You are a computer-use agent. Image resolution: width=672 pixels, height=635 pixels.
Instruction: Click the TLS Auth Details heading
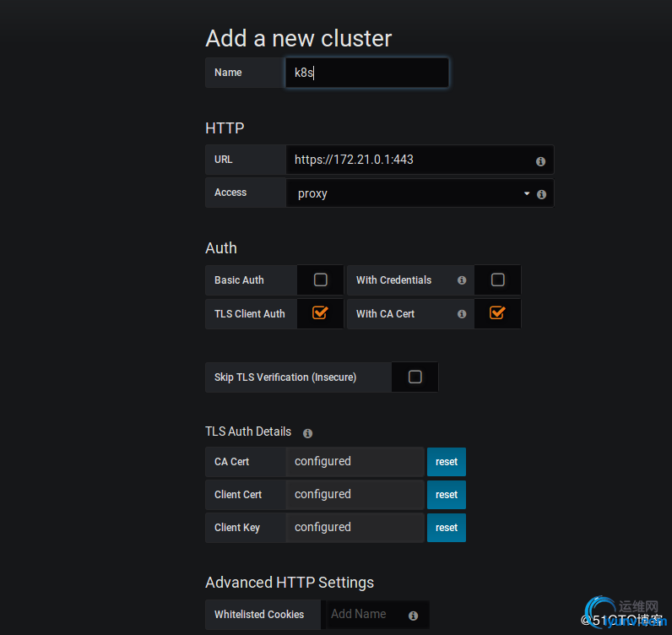248,431
